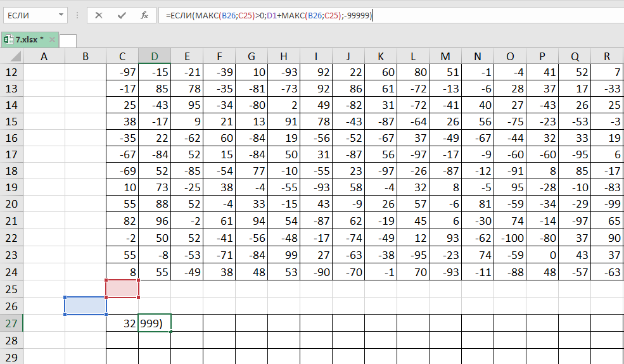Expand the ЕСЛИ name box dropdown

tap(61, 15)
